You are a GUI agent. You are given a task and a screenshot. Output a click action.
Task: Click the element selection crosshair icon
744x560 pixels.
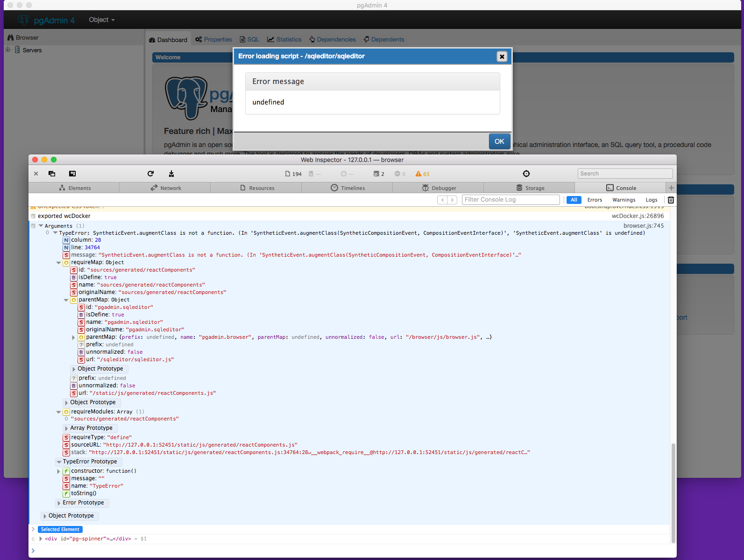(526, 174)
